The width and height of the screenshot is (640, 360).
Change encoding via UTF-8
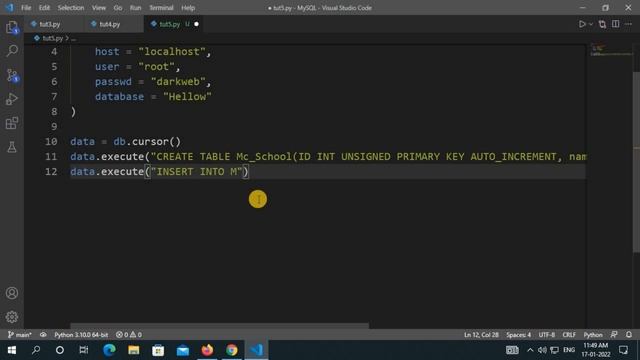(547, 335)
